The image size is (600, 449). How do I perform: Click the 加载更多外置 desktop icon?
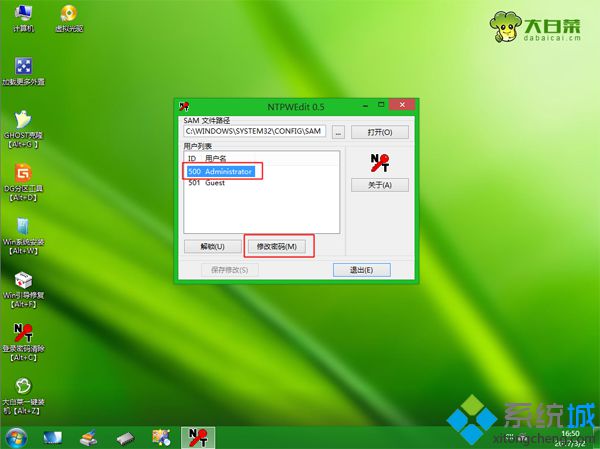tap(23, 71)
